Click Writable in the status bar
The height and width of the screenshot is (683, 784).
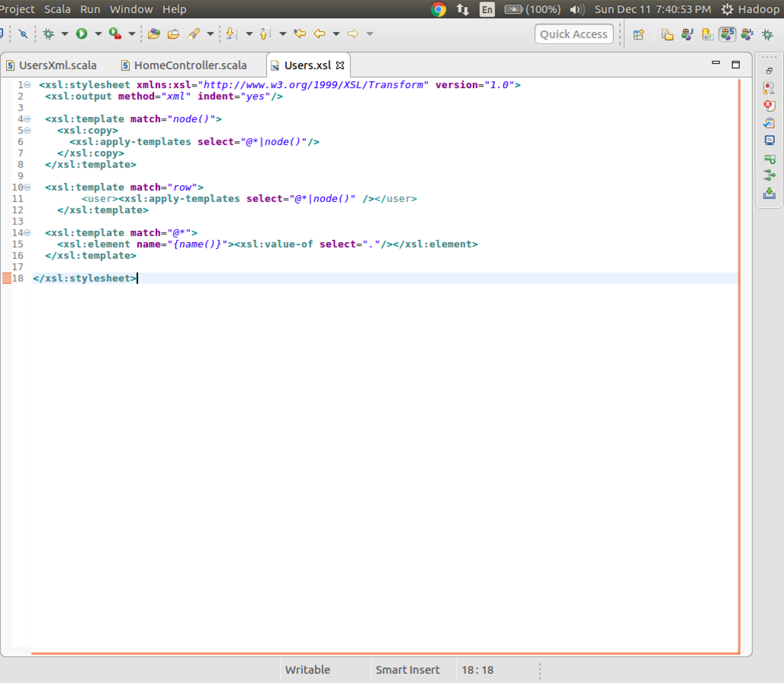[x=307, y=670]
